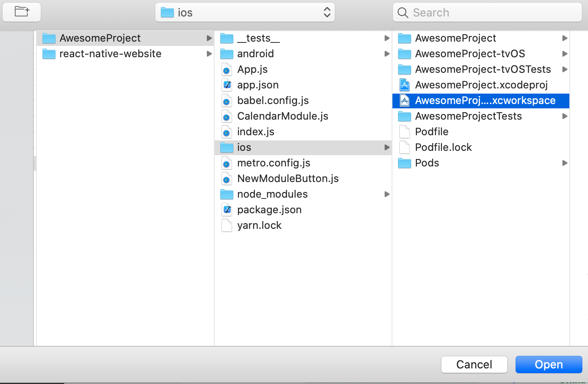Click the android folder icon
Viewport: 588px width, 384px height.
(226, 53)
